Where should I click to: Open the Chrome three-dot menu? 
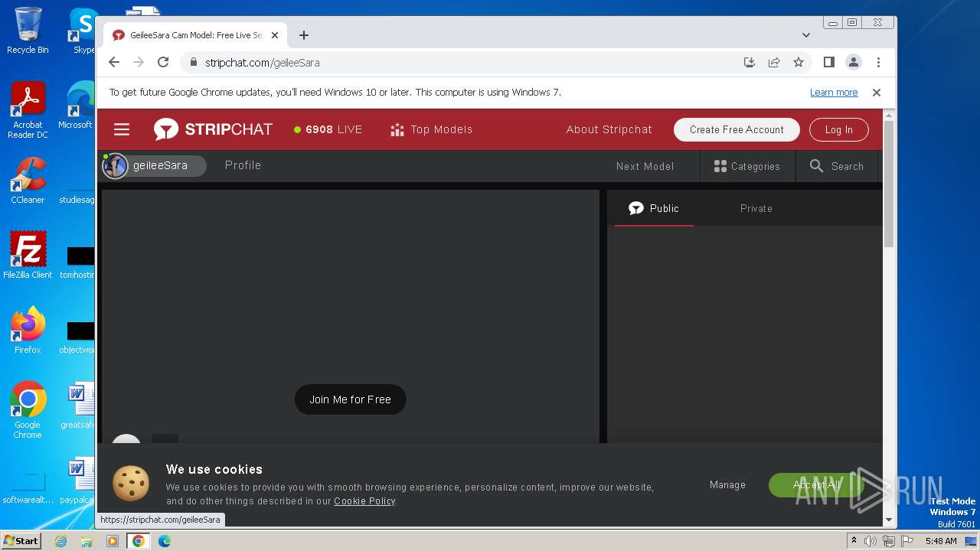(878, 62)
